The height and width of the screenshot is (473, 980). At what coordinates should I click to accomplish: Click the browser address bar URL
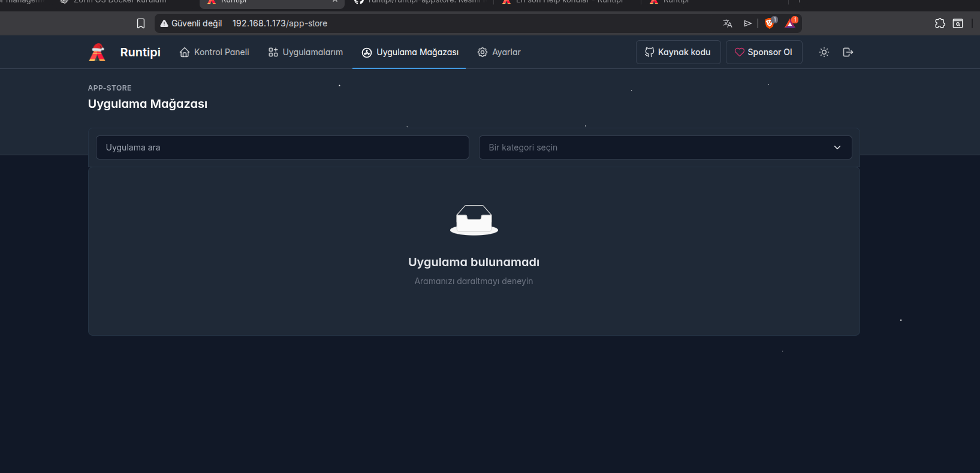click(280, 23)
